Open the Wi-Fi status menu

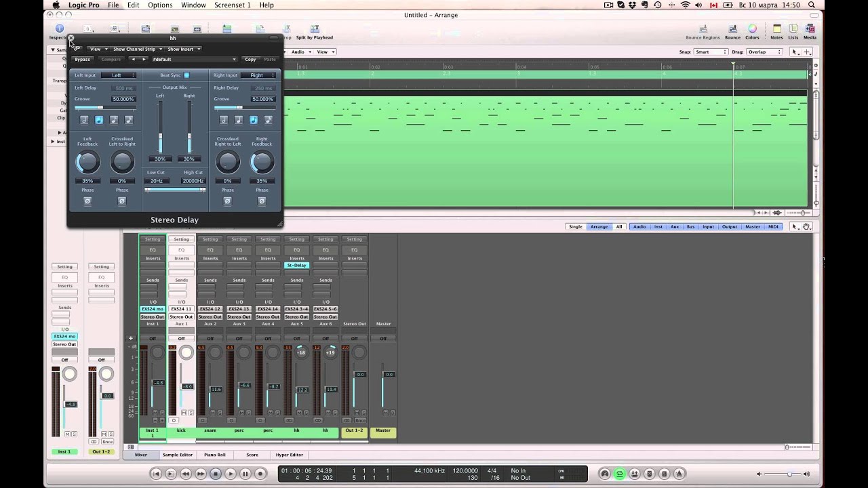[x=685, y=5]
